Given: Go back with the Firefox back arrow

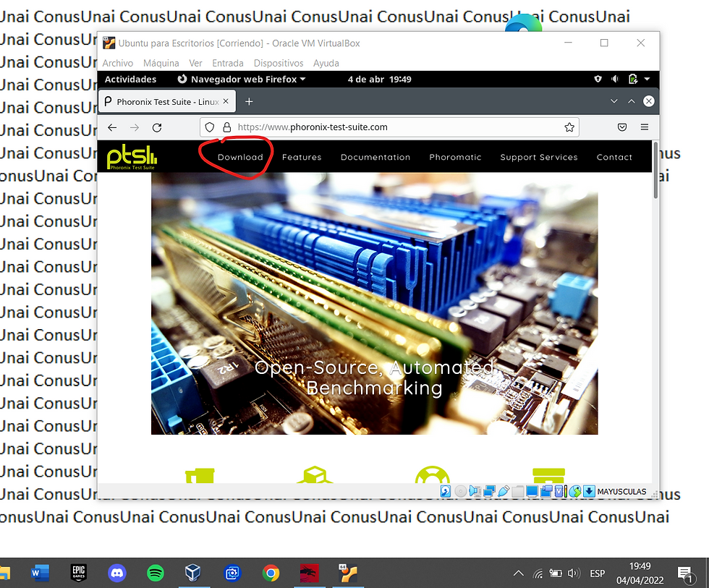Looking at the screenshot, I should [112, 127].
